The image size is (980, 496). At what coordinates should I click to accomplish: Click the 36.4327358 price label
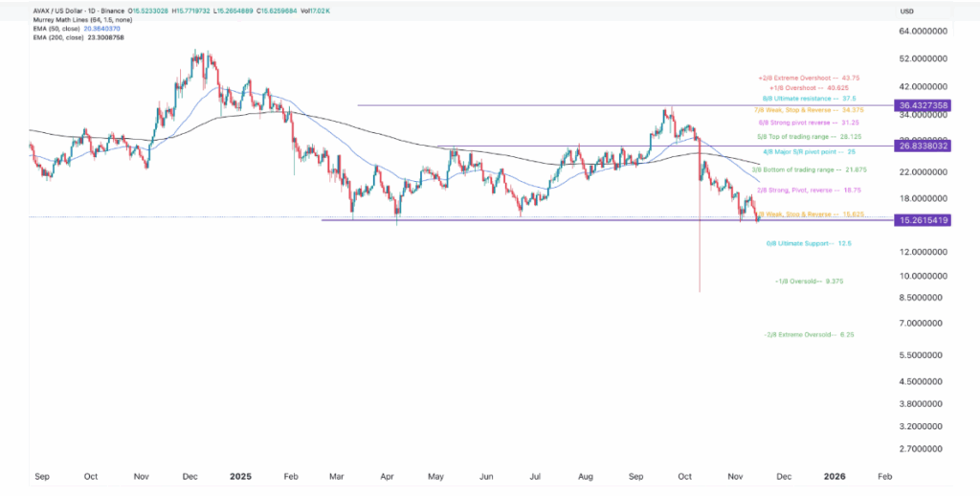point(924,104)
